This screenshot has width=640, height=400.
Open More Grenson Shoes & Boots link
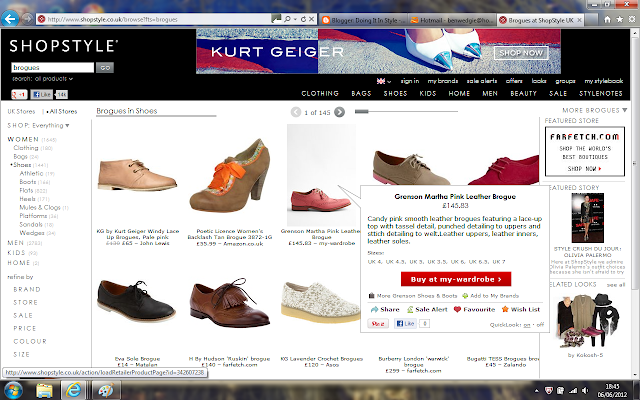point(412,296)
